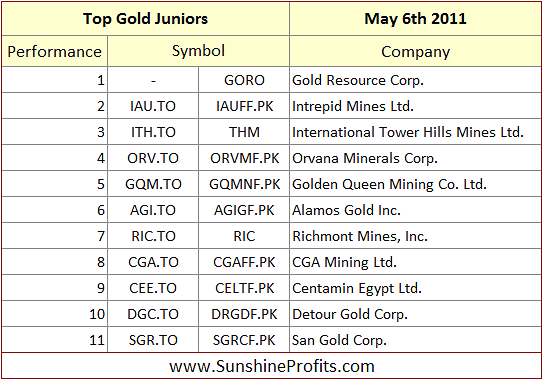Click the Gold Resource Corp. company cell

[x=415, y=80]
